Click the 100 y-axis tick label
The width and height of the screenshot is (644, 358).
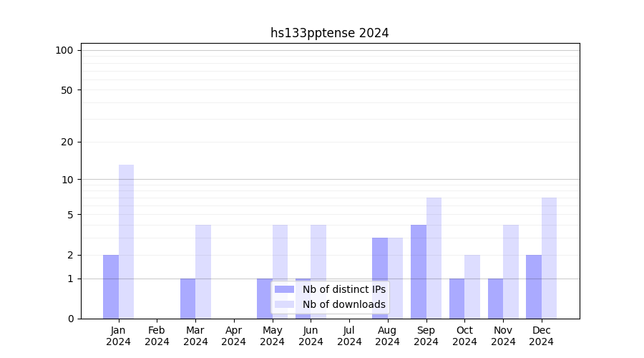pos(64,50)
